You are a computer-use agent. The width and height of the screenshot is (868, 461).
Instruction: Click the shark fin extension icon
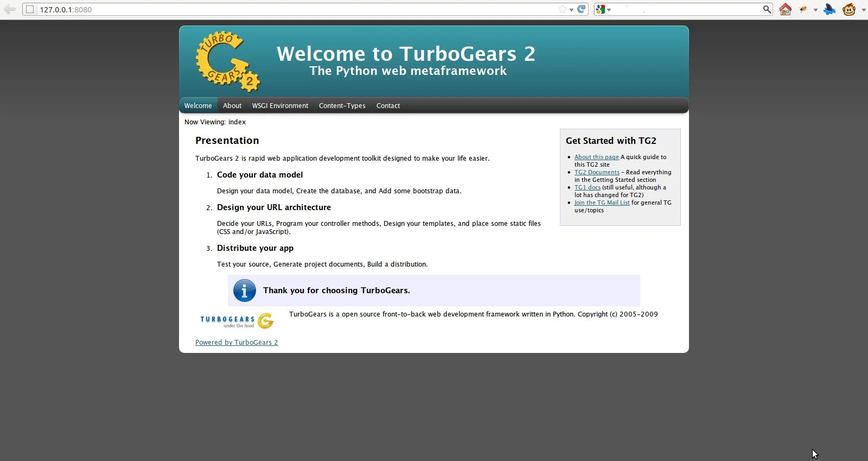pos(829,9)
